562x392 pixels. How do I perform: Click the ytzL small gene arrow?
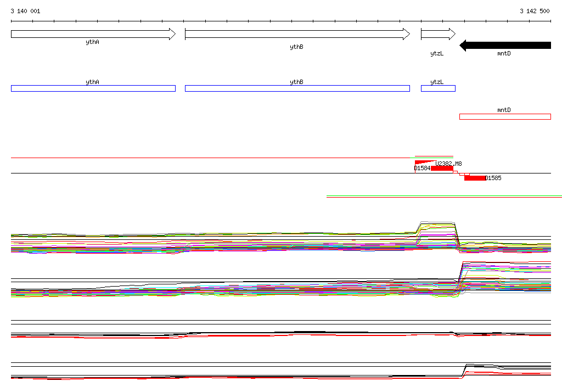coord(438,34)
